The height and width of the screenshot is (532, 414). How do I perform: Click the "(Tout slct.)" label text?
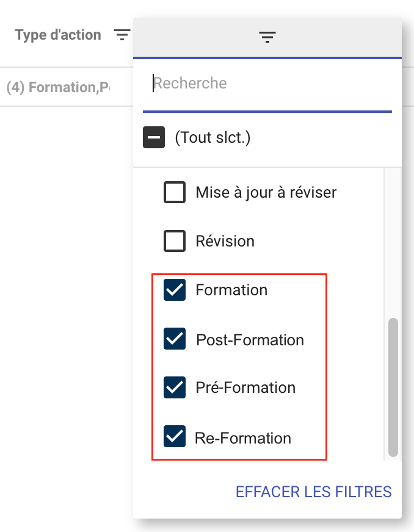(x=212, y=138)
